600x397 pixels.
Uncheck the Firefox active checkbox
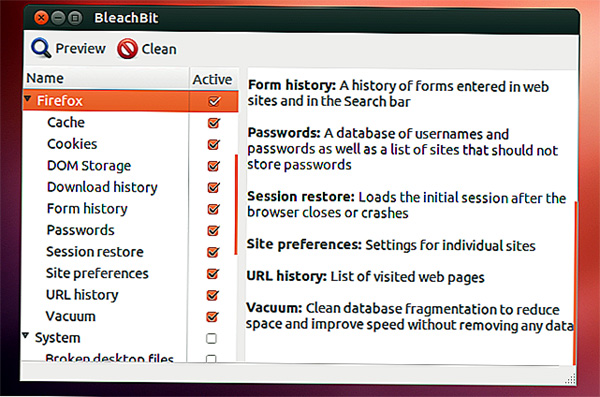(x=214, y=101)
